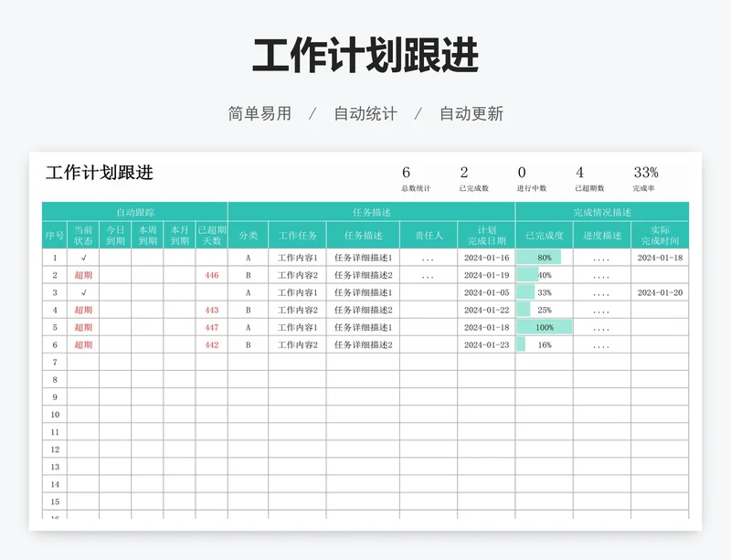Click 工作内容2 in row 2

298,275
